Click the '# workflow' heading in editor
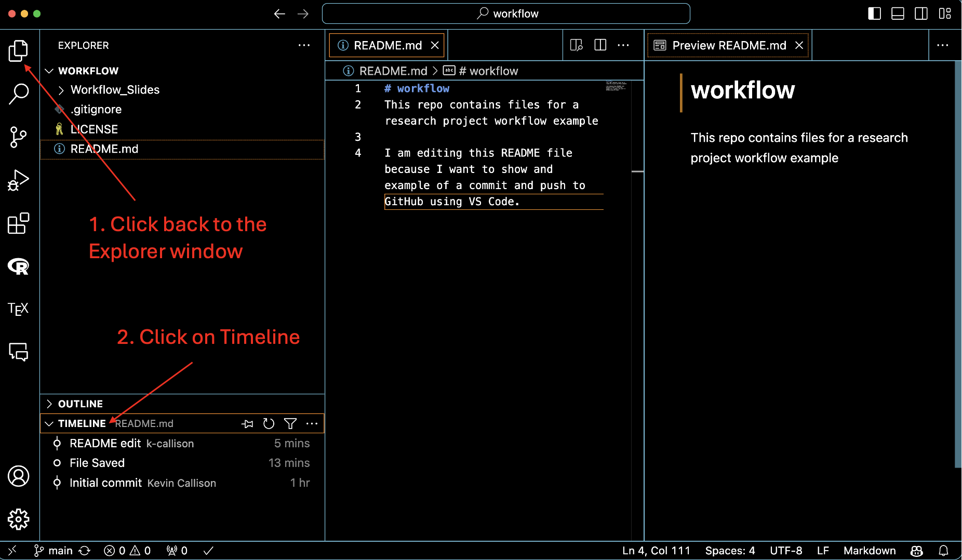 [x=417, y=89]
